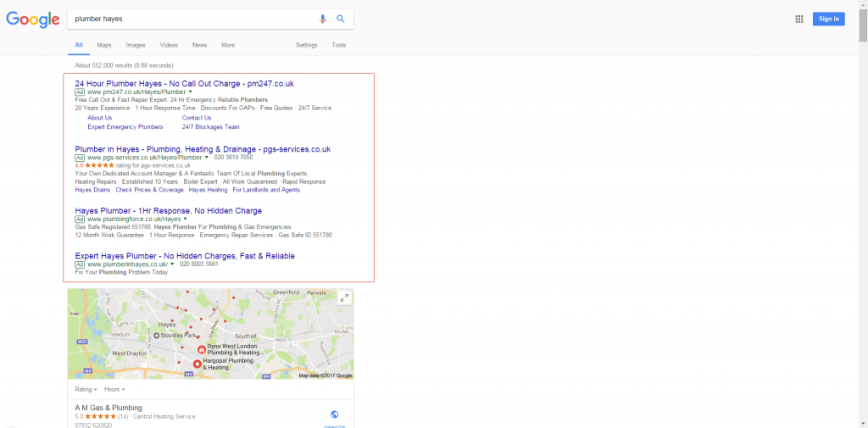
Task: Open A M Gas & Plumbing listing
Action: (x=108, y=408)
